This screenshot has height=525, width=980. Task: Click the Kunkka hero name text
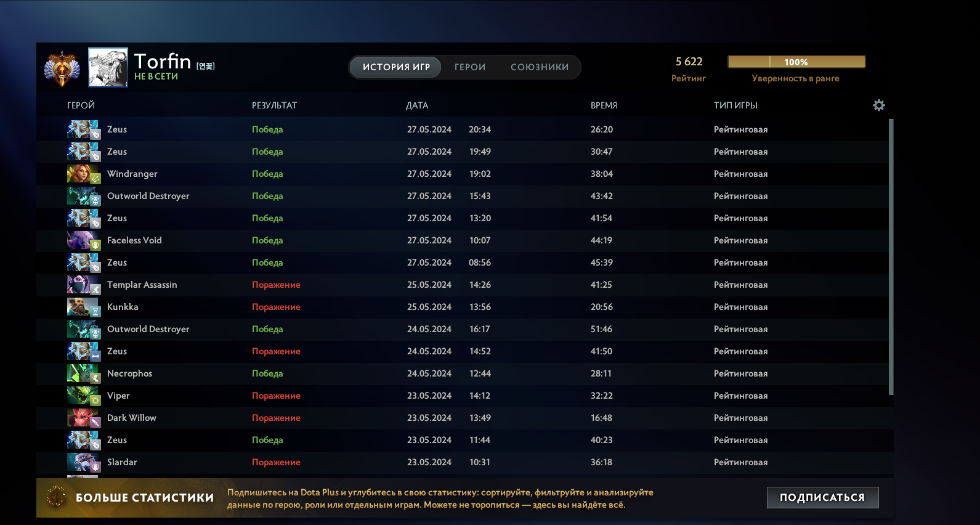[123, 307]
